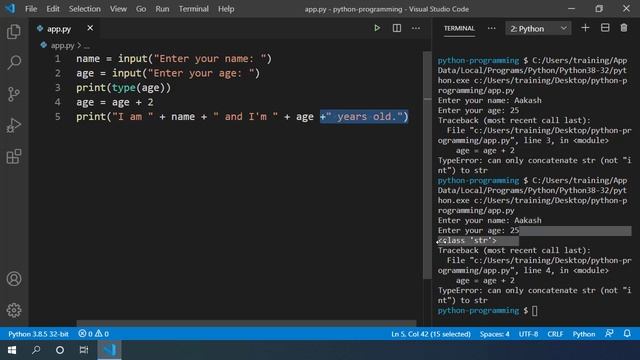Create a new terminal with plus icon
Screen dimensions: 640x360
[585, 28]
